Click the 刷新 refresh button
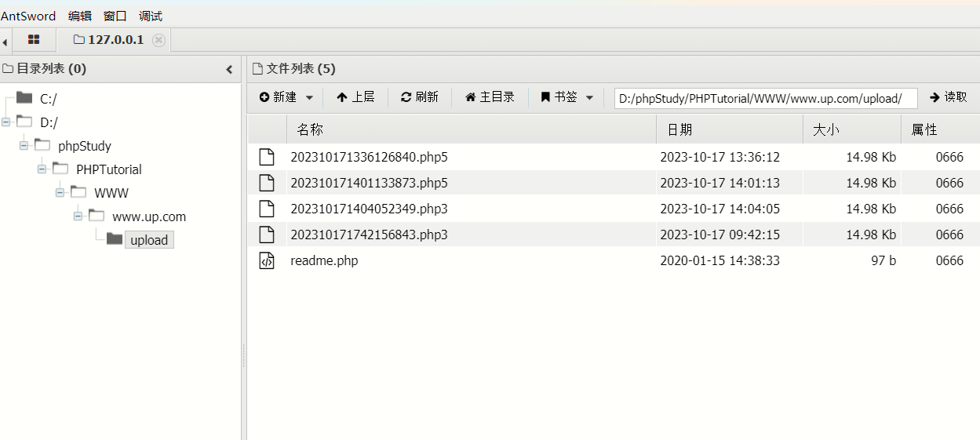Image resolution: width=980 pixels, height=440 pixels. tap(419, 97)
